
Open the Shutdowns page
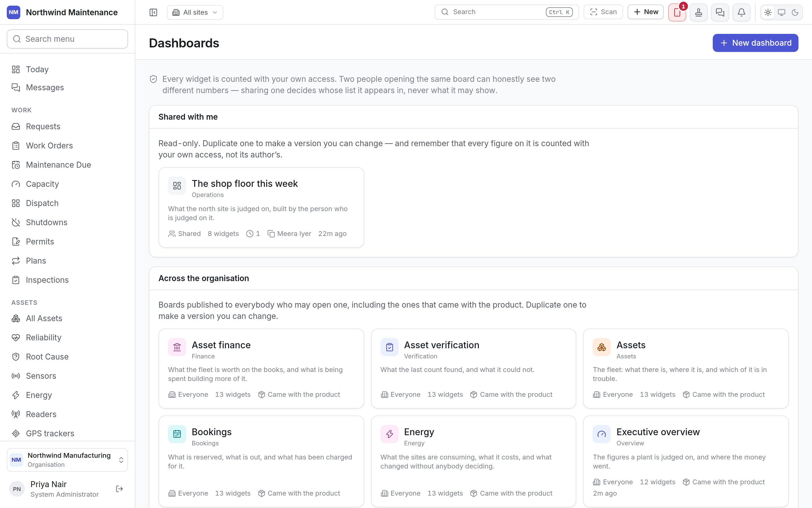coord(67,222)
